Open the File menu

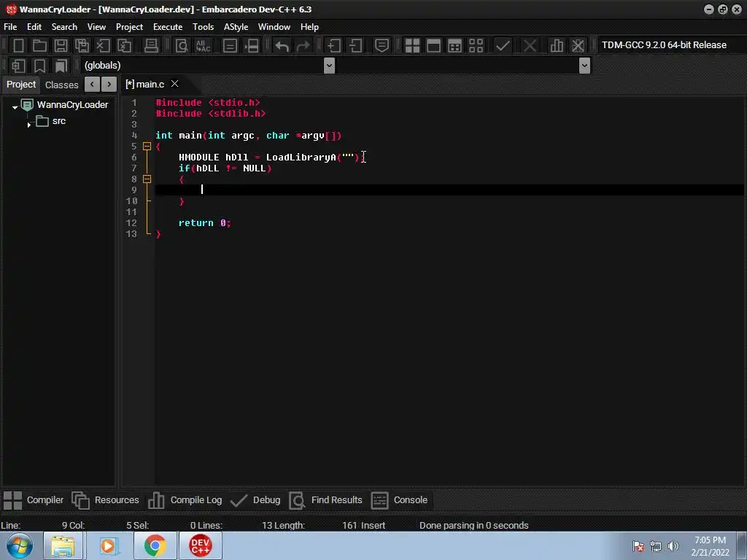(10, 27)
